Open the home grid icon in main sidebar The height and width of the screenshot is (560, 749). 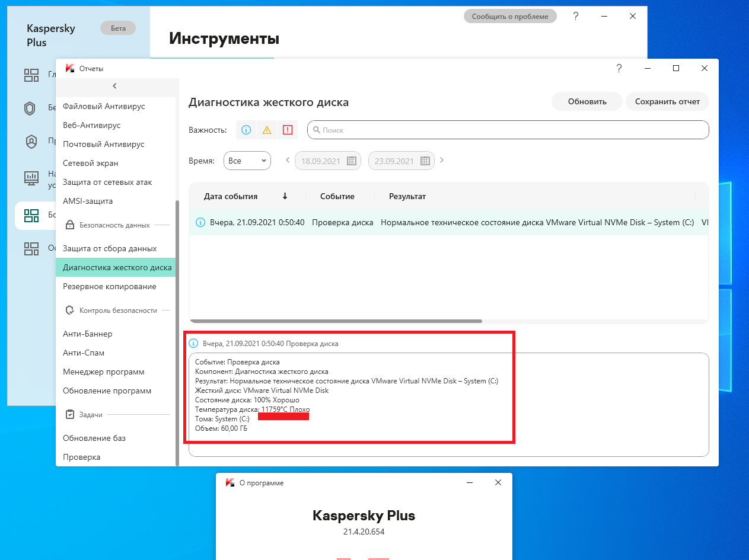coord(31,75)
